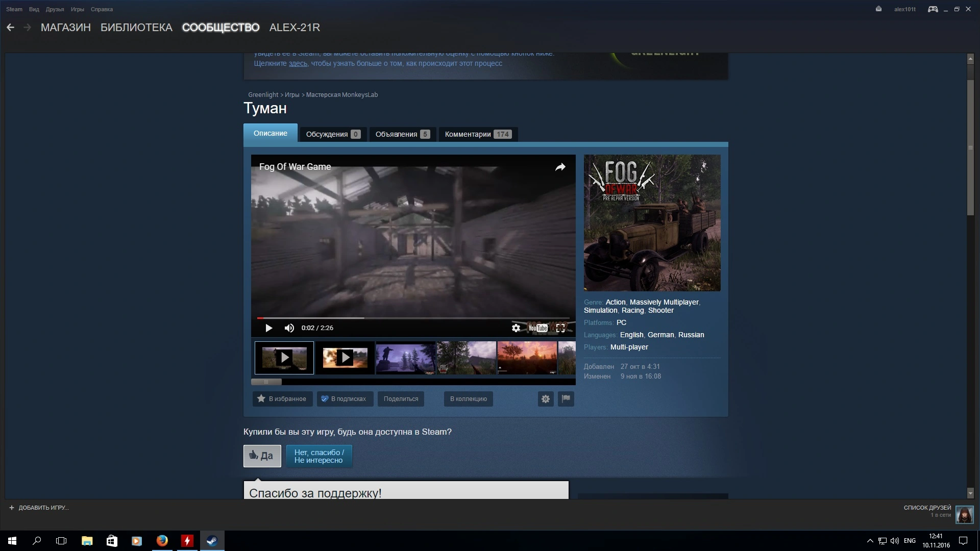The width and height of the screenshot is (980, 551).
Task: Vote Да for this Greenlight game
Action: coord(262,456)
